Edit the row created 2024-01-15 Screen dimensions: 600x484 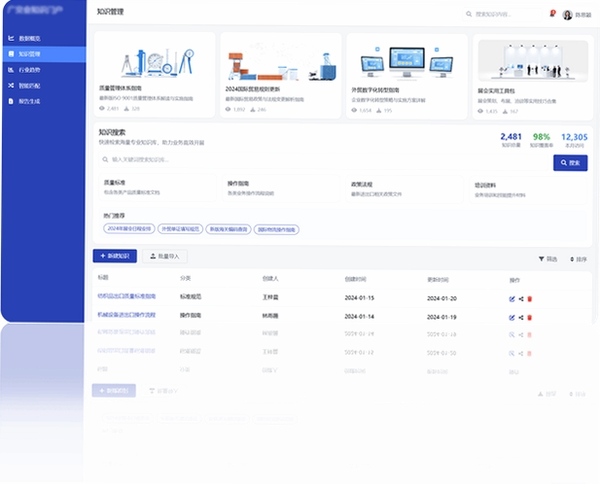click(x=512, y=299)
